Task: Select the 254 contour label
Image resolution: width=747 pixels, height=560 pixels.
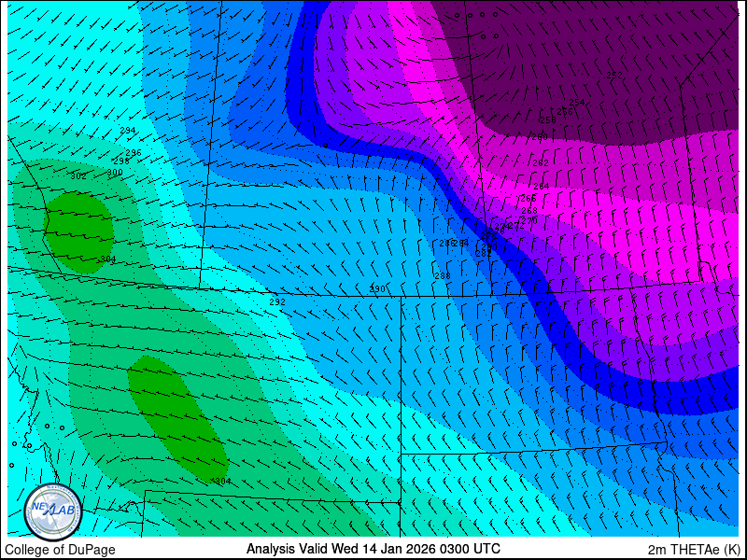Action: tap(577, 102)
